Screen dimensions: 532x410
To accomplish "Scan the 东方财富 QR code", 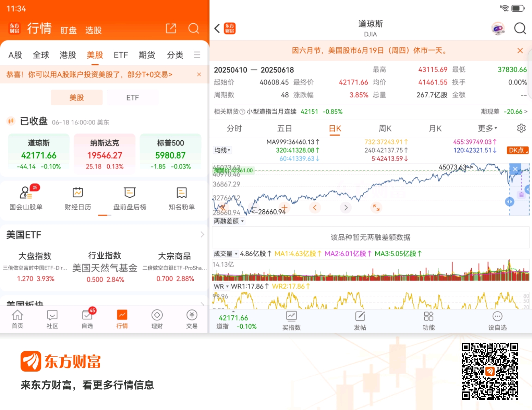I will pos(490,371).
